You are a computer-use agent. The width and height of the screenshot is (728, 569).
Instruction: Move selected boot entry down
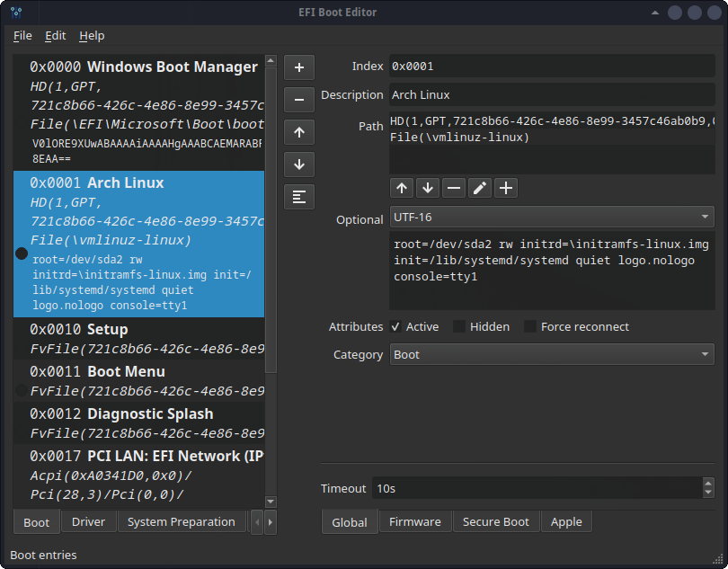(x=299, y=164)
